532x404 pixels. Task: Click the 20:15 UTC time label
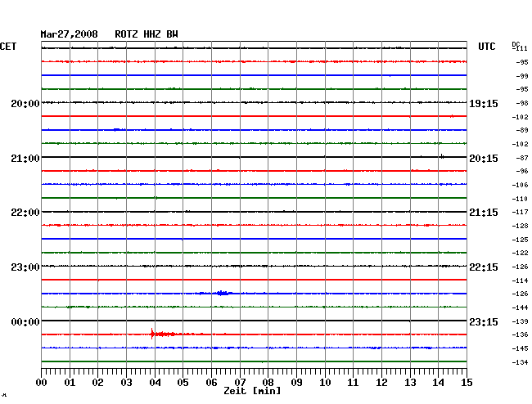click(x=484, y=159)
